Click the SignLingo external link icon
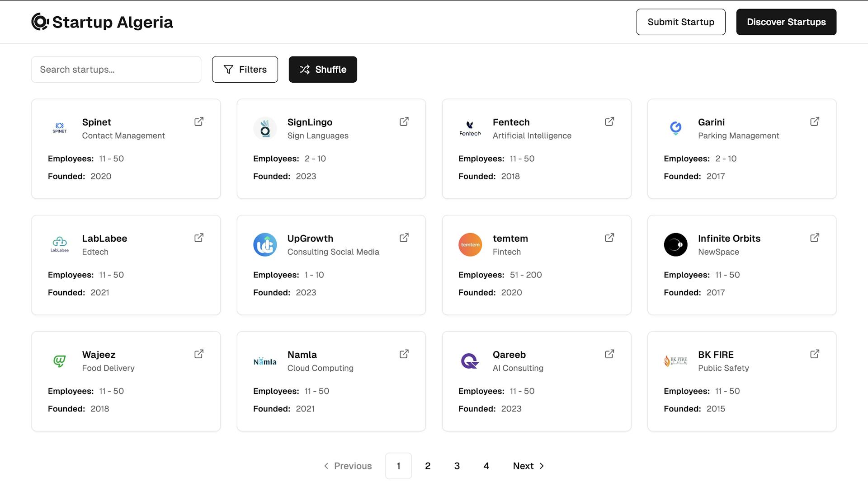 point(404,122)
